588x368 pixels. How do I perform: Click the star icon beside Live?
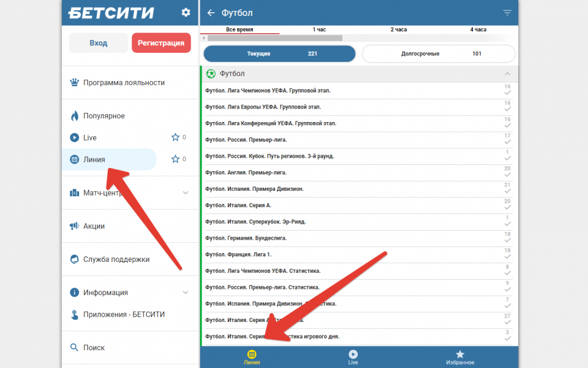click(x=175, y=137)
